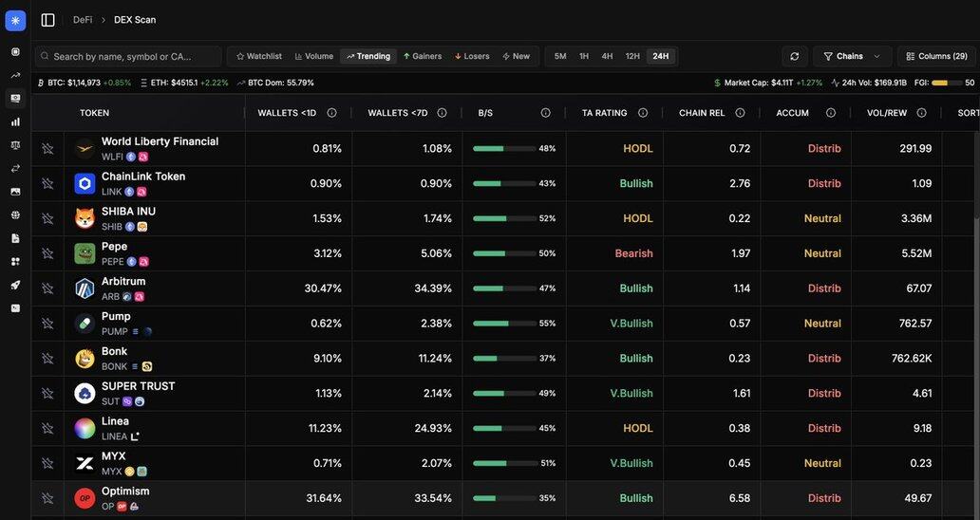
Task: Open the image gallery icon in sidebar
Action: pyautogui.click(x=15, y=192)
